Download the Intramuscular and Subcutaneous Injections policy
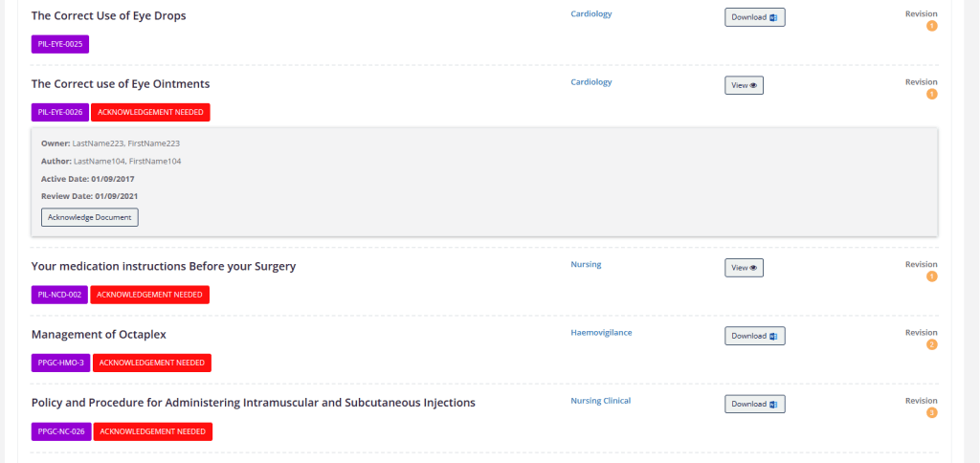 pos(754,405)
